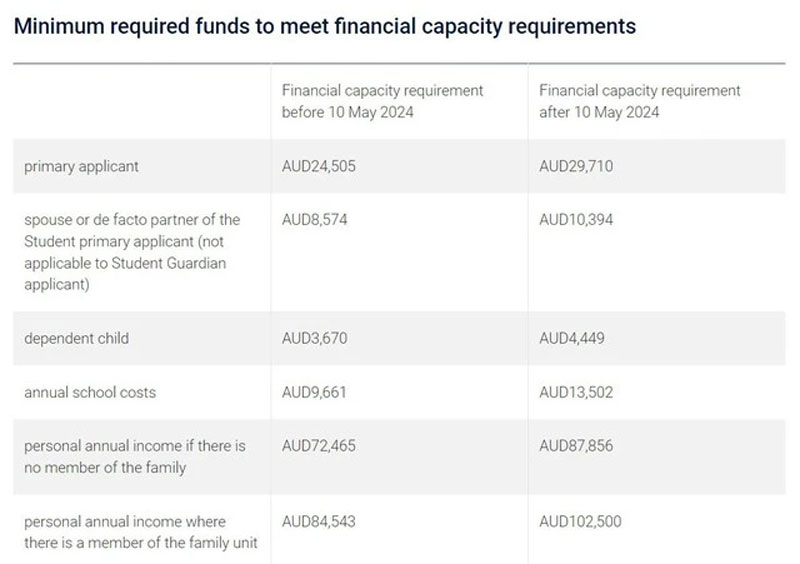Click the 'dependent child' row label
The image size is (800, 564).
pos(77,338)
